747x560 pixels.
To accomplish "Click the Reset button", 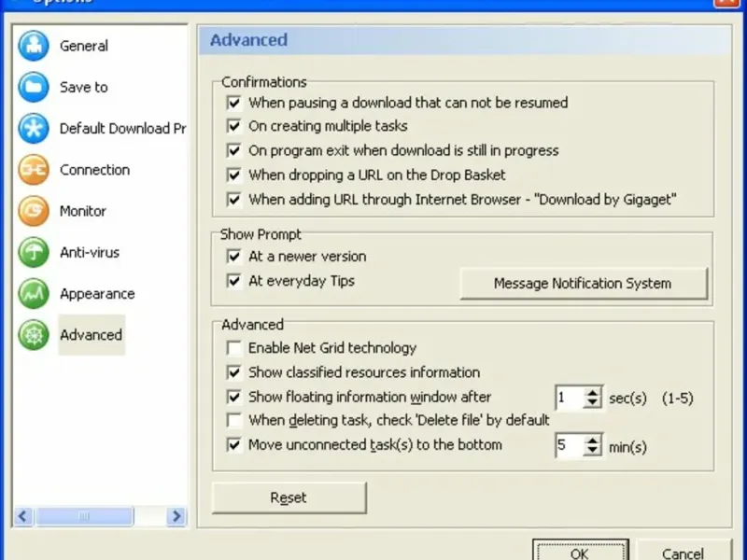I will tap(289, 497).
